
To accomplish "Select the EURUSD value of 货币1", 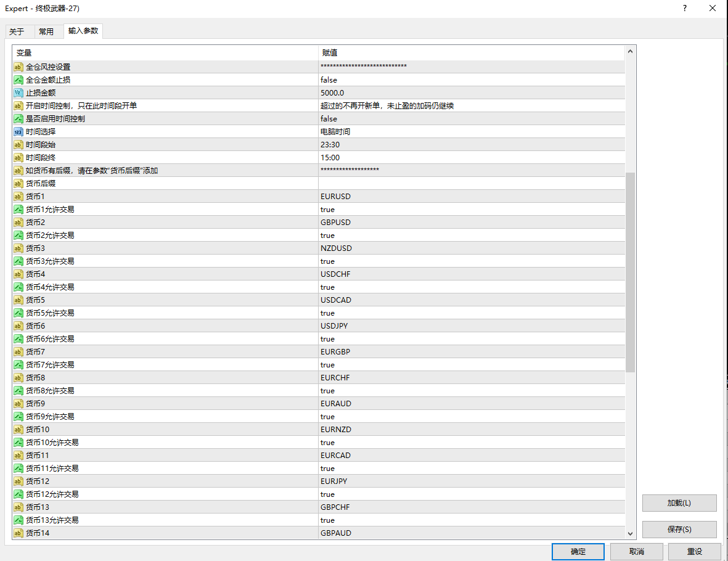I will [x=472, y=197].
